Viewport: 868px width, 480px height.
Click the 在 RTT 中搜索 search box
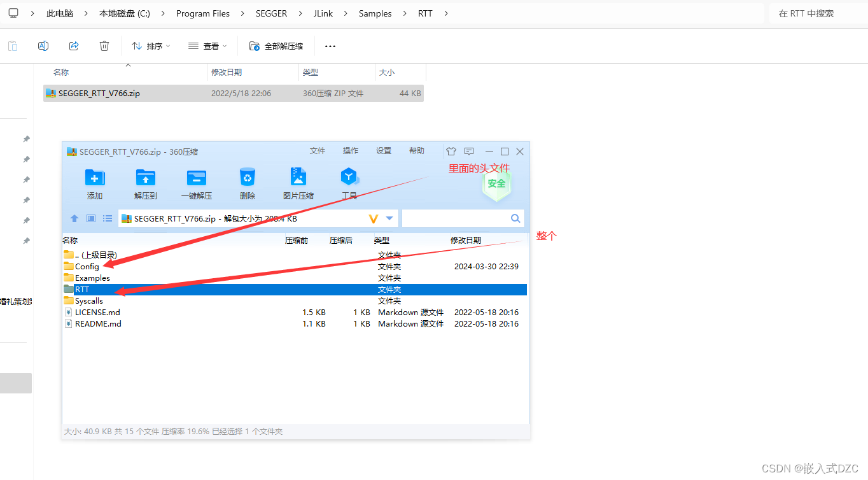[818, 13]
